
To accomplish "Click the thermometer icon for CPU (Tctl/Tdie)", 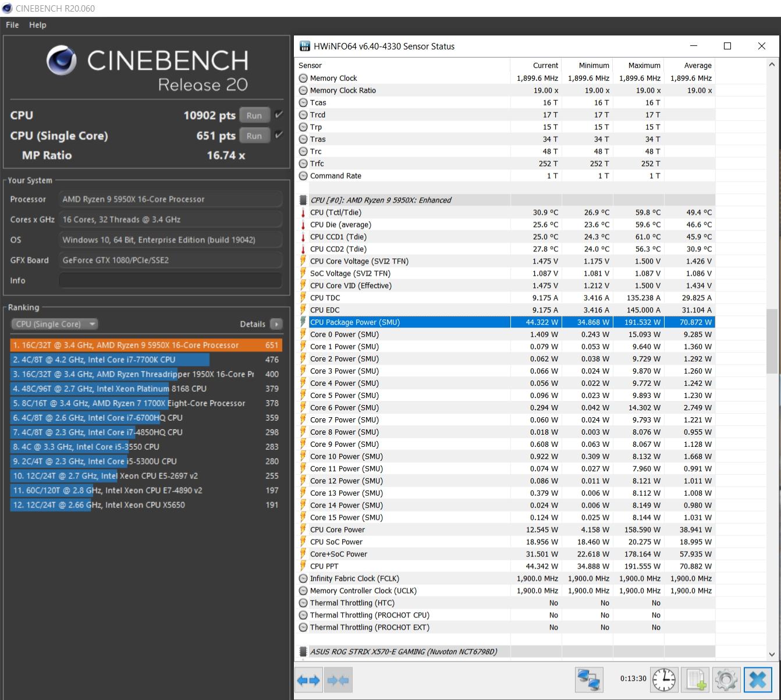I will pos(303,212).
